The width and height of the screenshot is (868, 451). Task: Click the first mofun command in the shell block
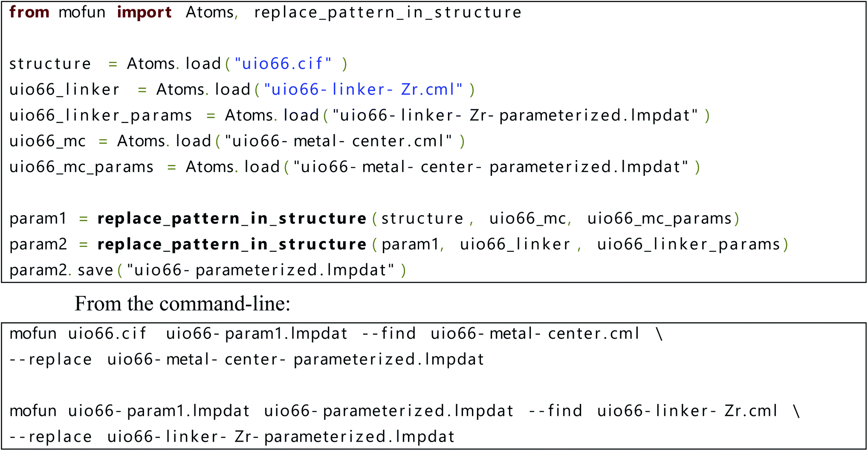[33, 334]
